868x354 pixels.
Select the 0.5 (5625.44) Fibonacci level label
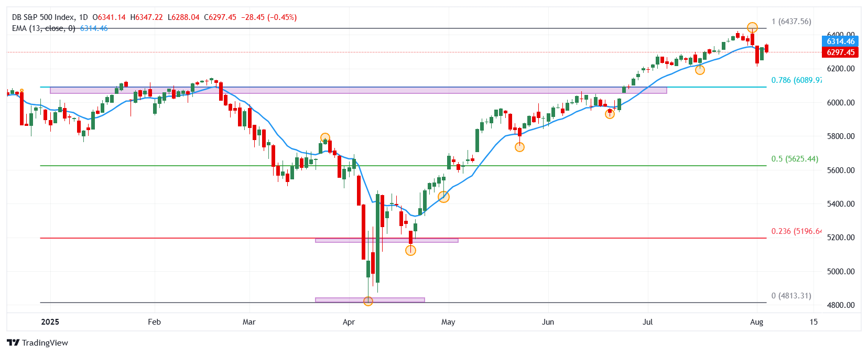pos(794,159)
